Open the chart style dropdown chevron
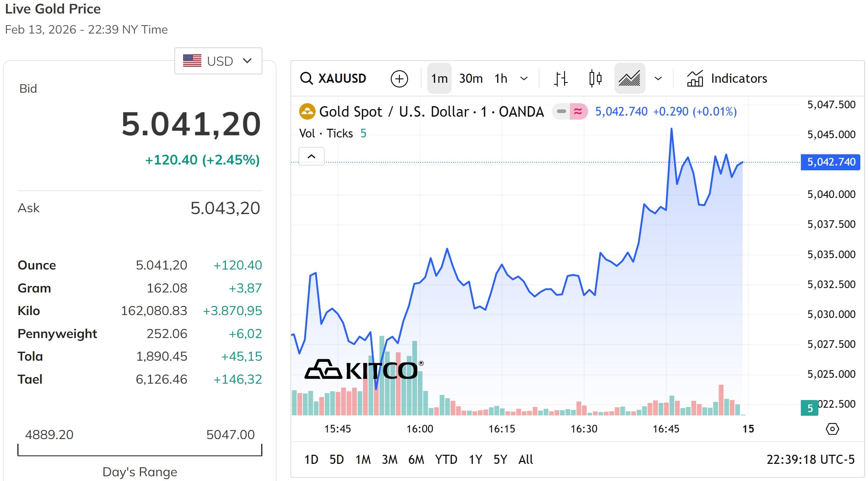868x481 pixels. click(x=659, y=78)
